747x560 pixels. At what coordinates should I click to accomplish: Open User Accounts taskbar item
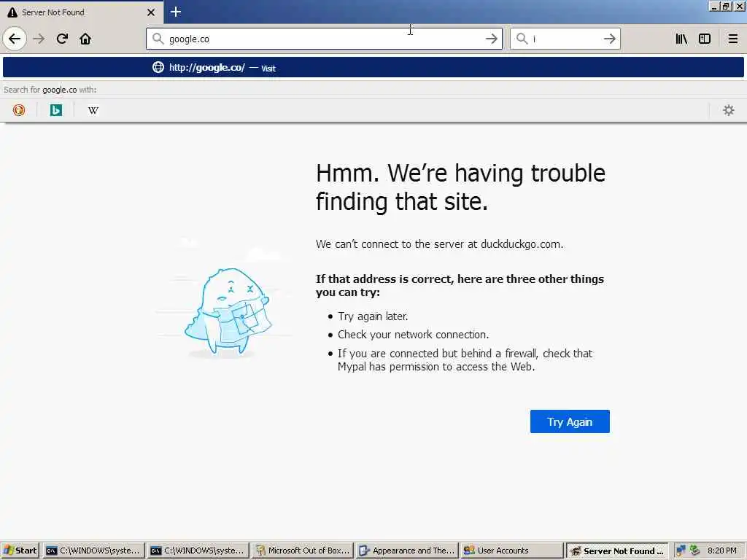[511, 551]
